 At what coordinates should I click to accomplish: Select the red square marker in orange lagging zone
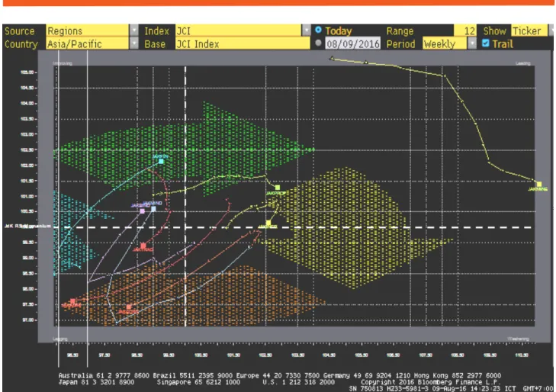129,307
